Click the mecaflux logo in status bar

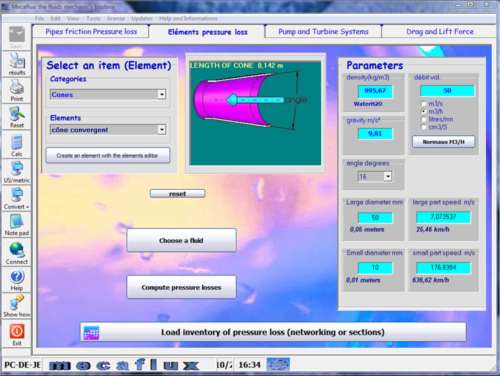pyautogui.click(x=124, y=365)
